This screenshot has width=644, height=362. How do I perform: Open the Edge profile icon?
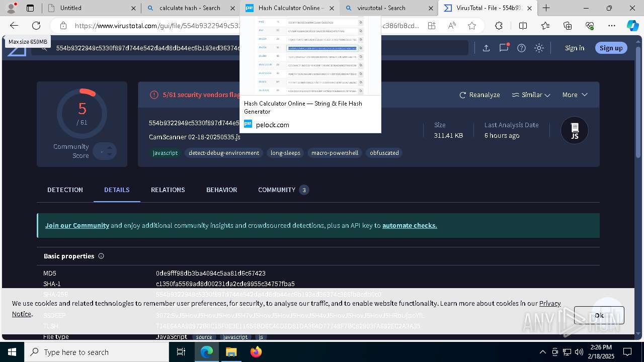point(11,8)
